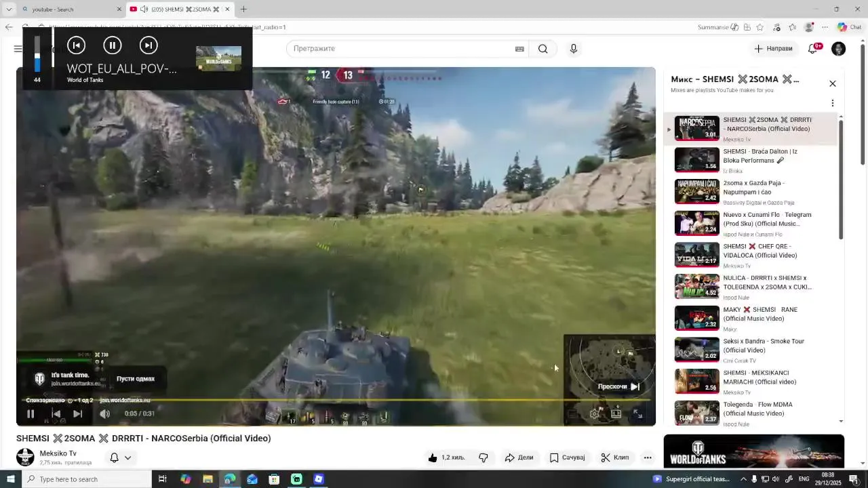Open Copilot Chat in the toolbar

click(849, 27)
